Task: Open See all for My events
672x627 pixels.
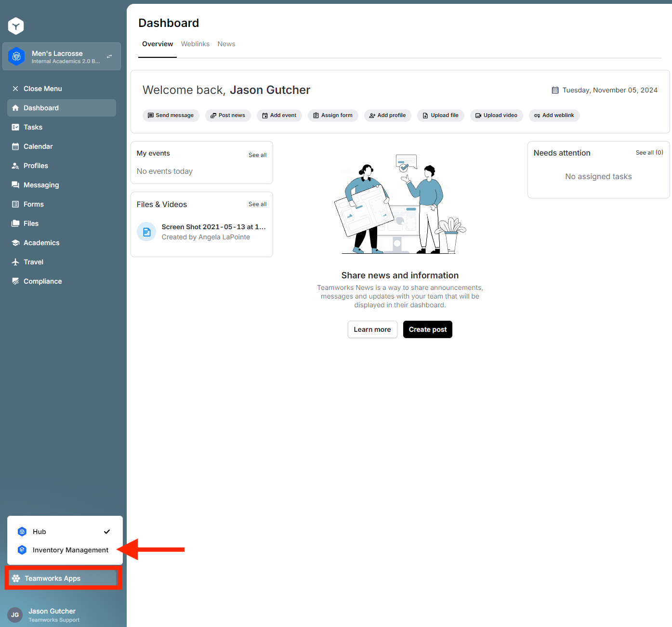Action: tap(257, 155)
